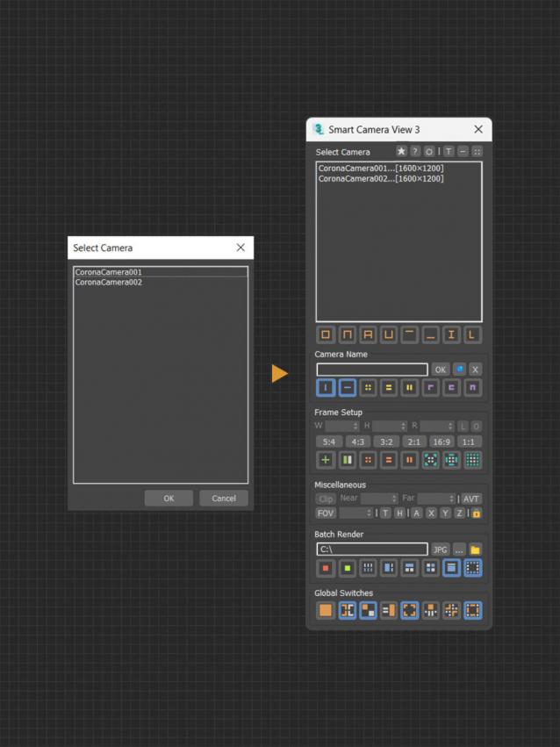Click the W width spinner in Frame Setup
Screen dimensions: 560x747
[x=342, y=426]
